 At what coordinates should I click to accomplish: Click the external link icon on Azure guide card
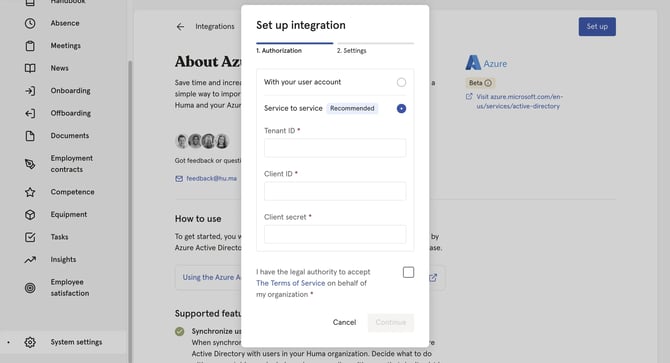pyautogui.click(x=433, y=278)
